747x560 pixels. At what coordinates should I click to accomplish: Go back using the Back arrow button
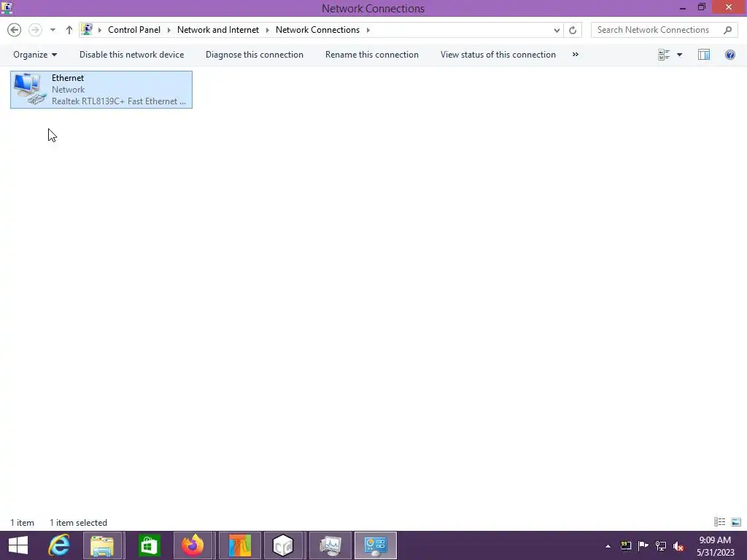coord(15,30)
